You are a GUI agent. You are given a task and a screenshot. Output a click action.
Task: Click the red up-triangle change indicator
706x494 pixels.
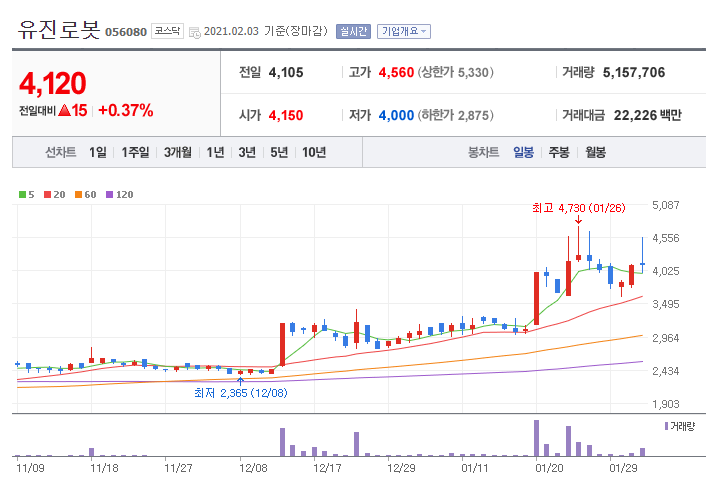point(64,110)
